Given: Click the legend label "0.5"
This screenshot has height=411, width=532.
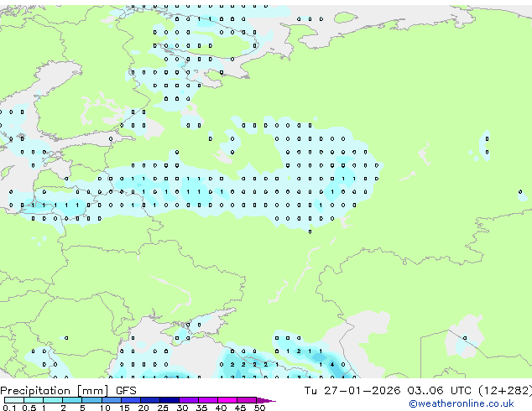Looking at the screenshot, I should [x=29, y=408].
